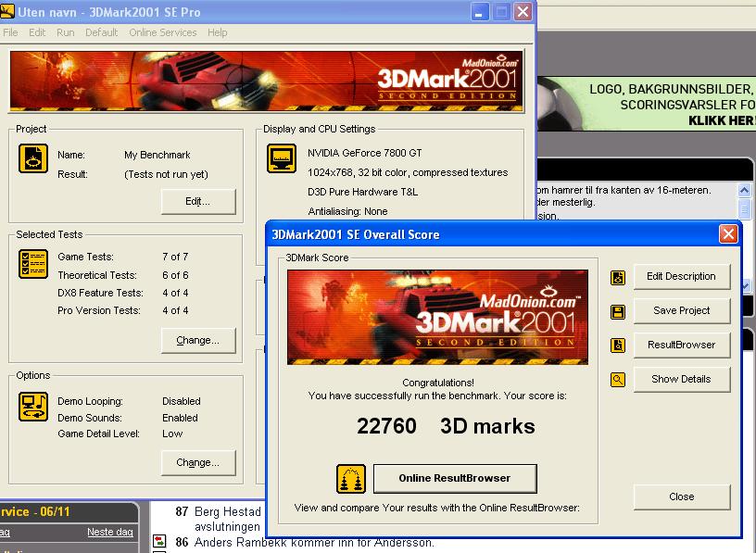Click the D3D Pure Hardware T&L text
This screenshot has height=553, width=756.
pos(362,192)
